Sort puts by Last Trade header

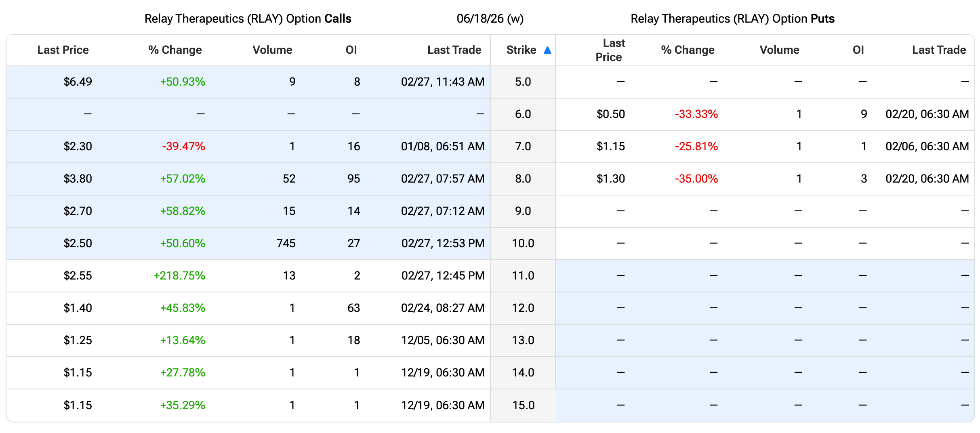pos(939,50)
